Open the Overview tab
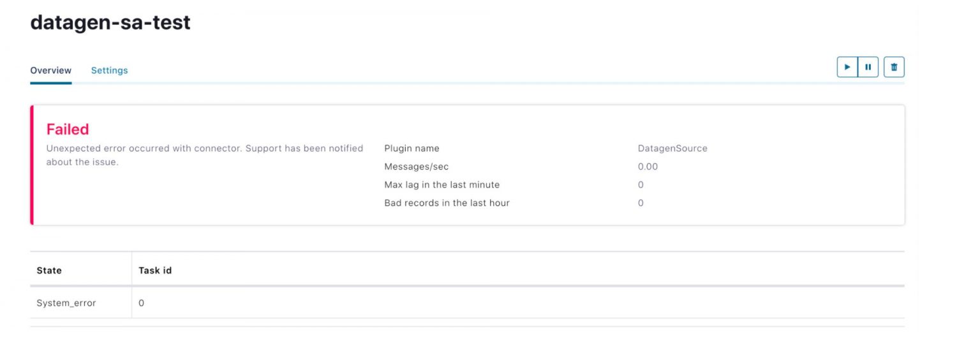Viewport: 980px width, 338px height. [x=51, y=70]
